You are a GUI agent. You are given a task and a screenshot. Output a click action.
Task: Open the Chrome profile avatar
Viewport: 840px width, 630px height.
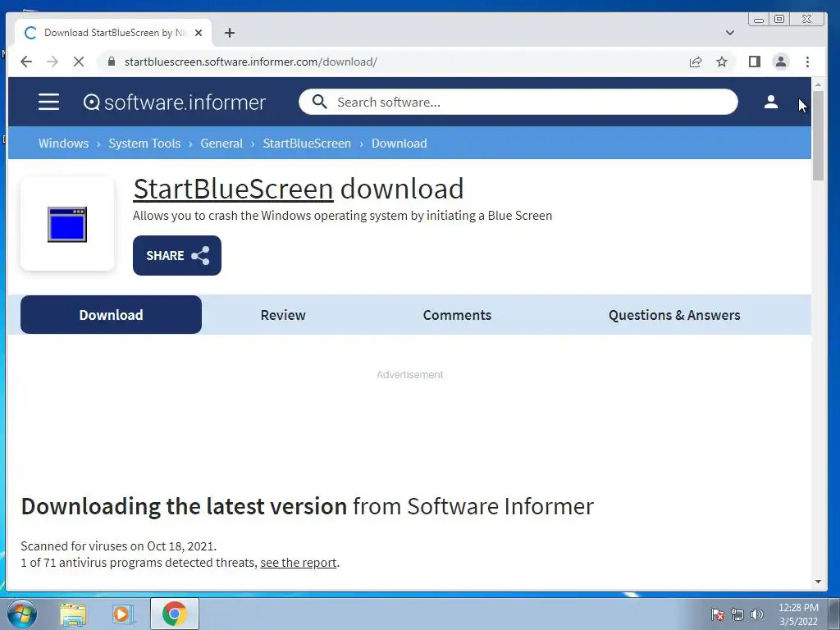click(781, 62)
